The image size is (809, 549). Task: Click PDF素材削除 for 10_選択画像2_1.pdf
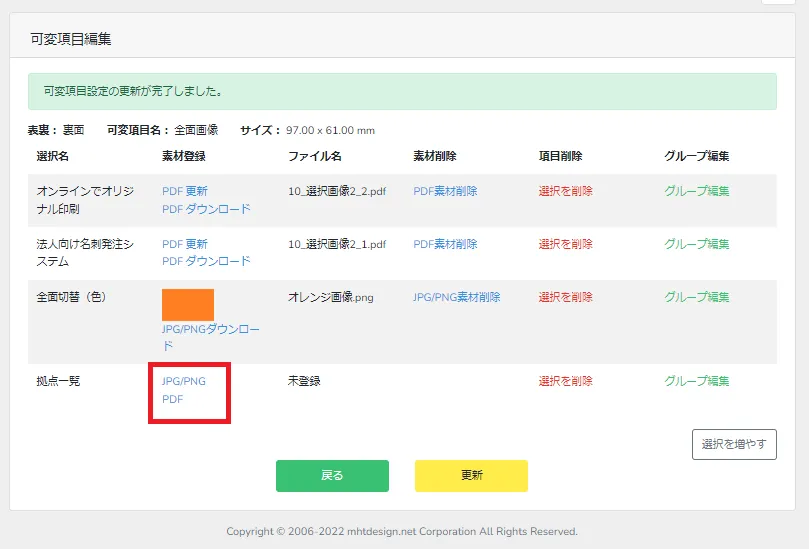tap(445, 244)
